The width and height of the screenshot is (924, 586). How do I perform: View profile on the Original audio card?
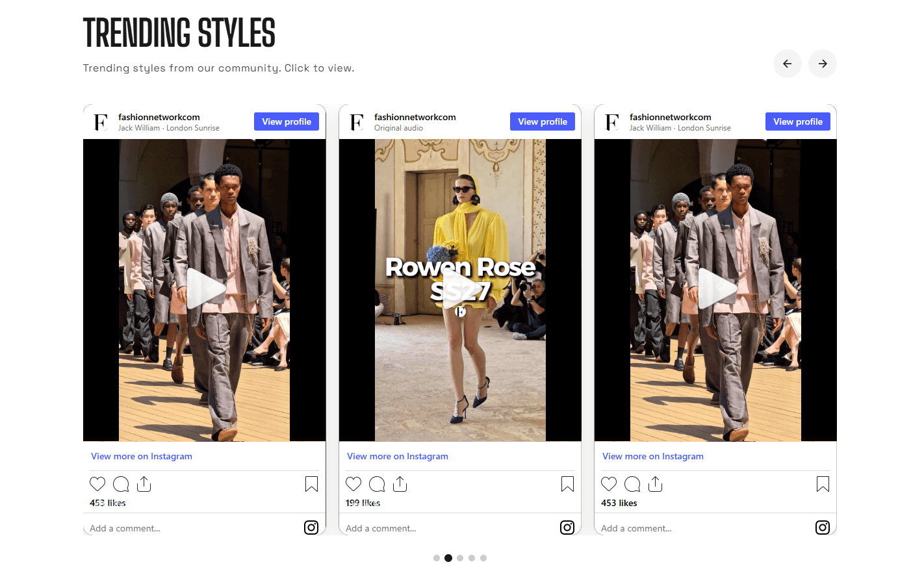coord(543,121)
